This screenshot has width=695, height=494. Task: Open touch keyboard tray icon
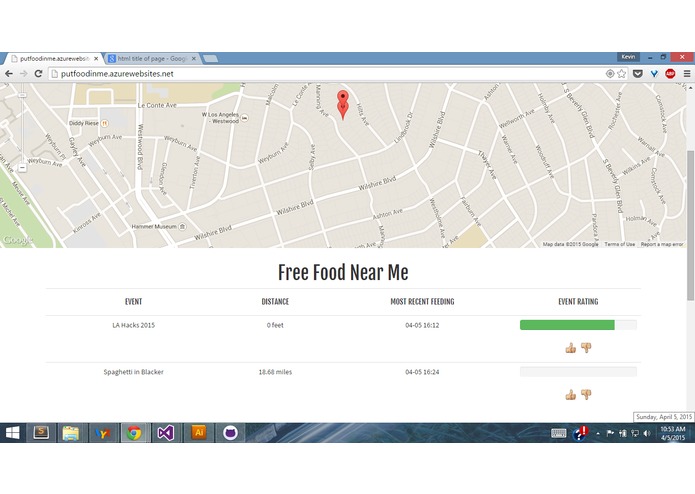pos(558,433)
